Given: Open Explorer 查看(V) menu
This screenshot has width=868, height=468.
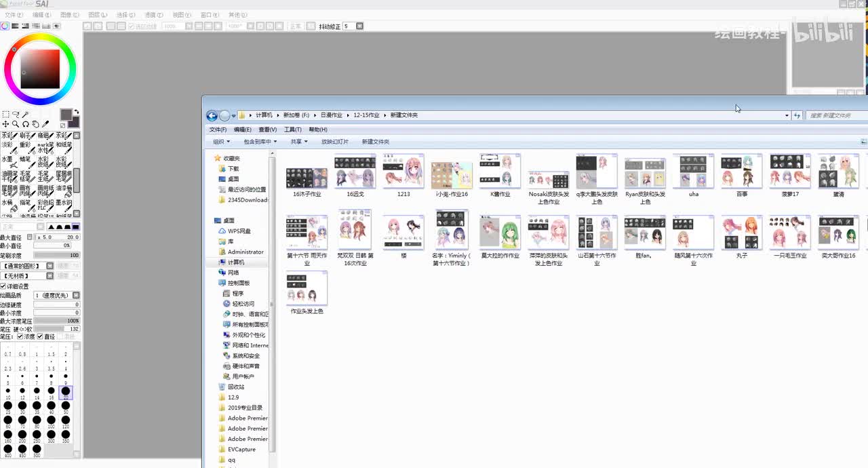Looking at the screenshot, I should coord(267,130).
